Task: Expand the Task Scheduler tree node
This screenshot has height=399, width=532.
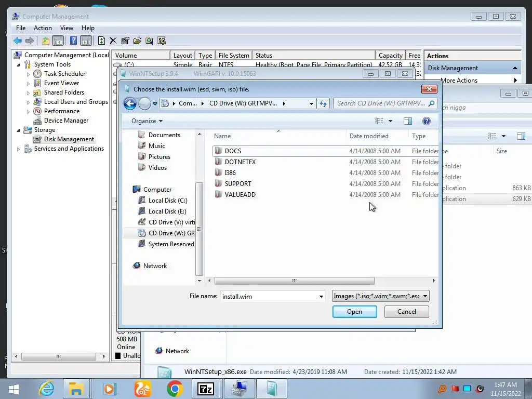Action: pos(28,74)
